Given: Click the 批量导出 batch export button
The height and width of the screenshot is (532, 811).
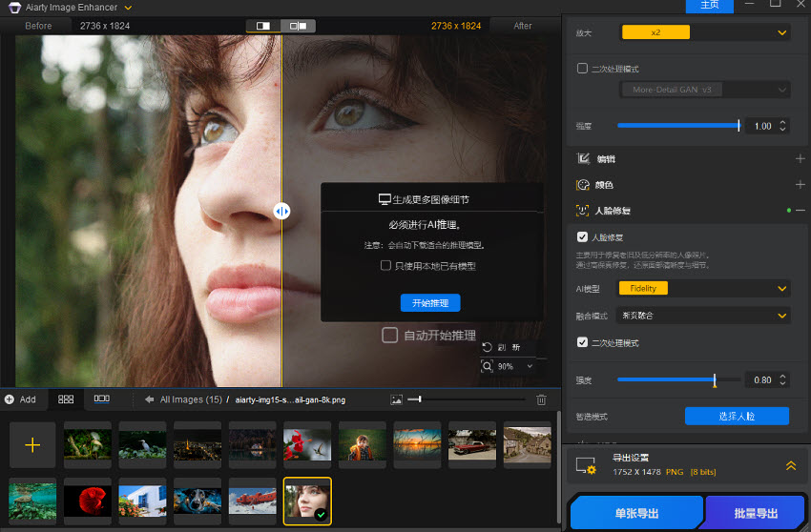Looking at the screenshot, I should coord(756,513).
